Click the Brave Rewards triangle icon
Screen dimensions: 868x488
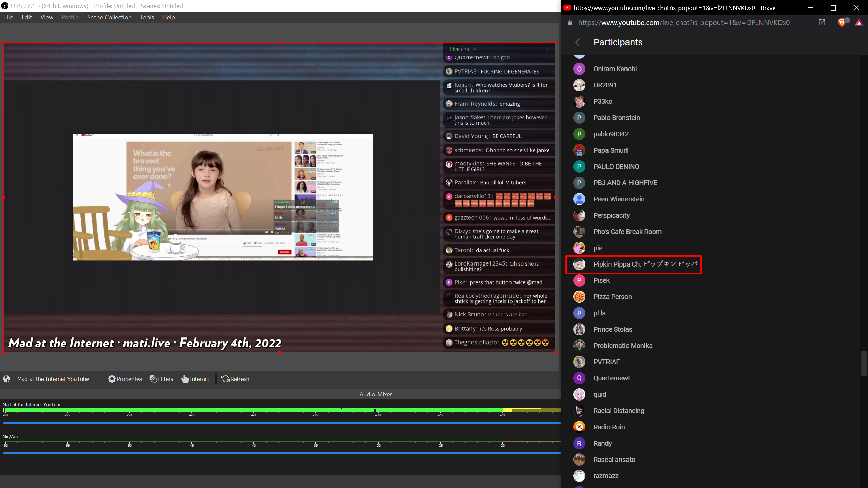[859, 23]
